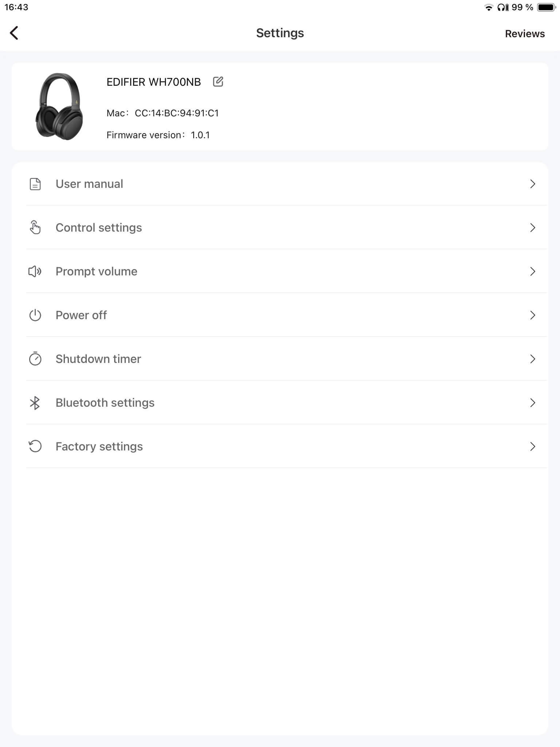Tap the edit device name pencil icon
560x747 pixels.
[x=218, y=82]
